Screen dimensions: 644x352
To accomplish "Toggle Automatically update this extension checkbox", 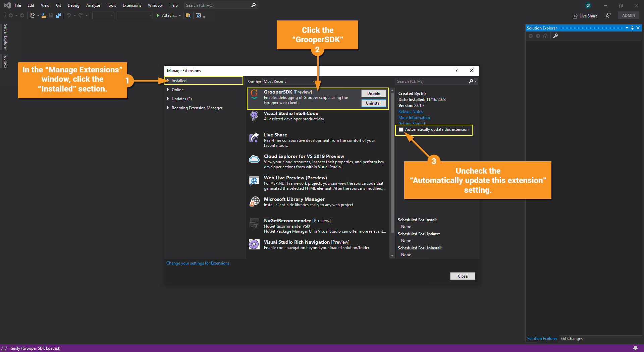I will (x=401, y=130).
